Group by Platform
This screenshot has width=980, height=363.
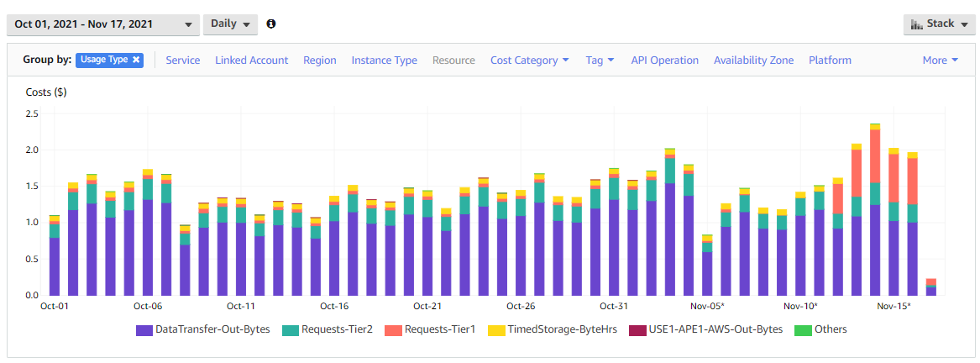(830, 60)
